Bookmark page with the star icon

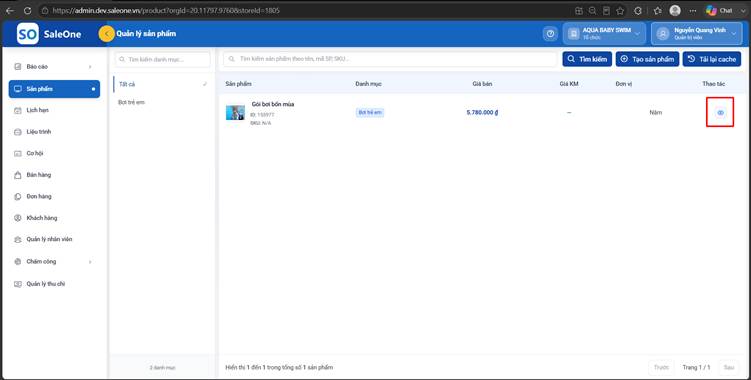coord(620,11)
